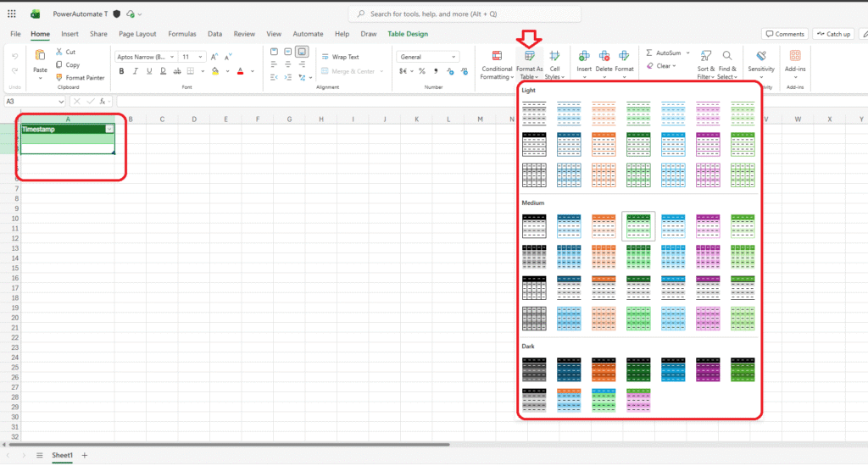Select Middle Align
The height and width of the screenshot is (466, 868).
tap(288, 52)
